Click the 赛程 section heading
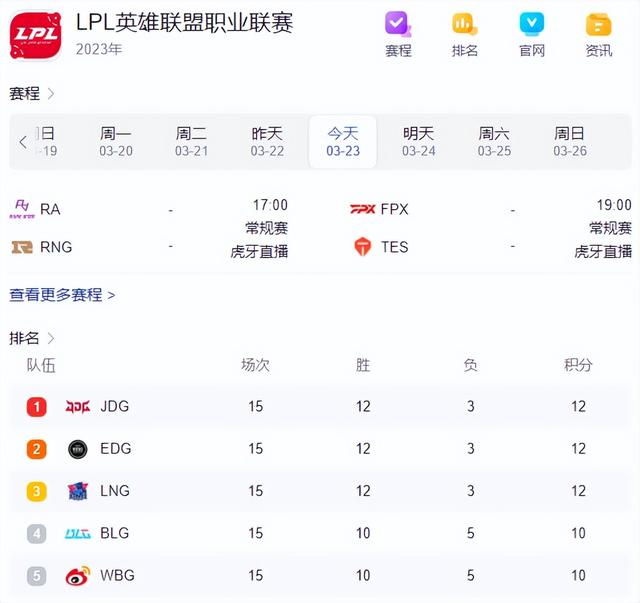This screenshot has width=640, height=603. tap(24, 93)
